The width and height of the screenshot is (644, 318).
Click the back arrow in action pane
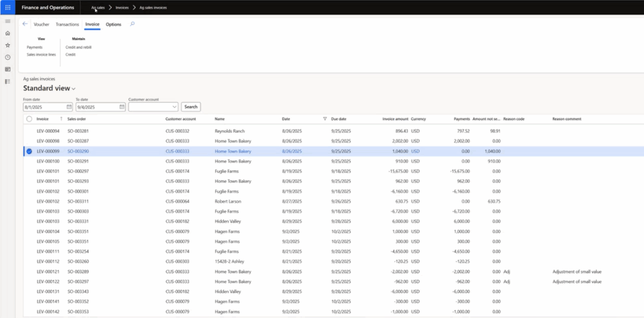[x=25, y=24]
